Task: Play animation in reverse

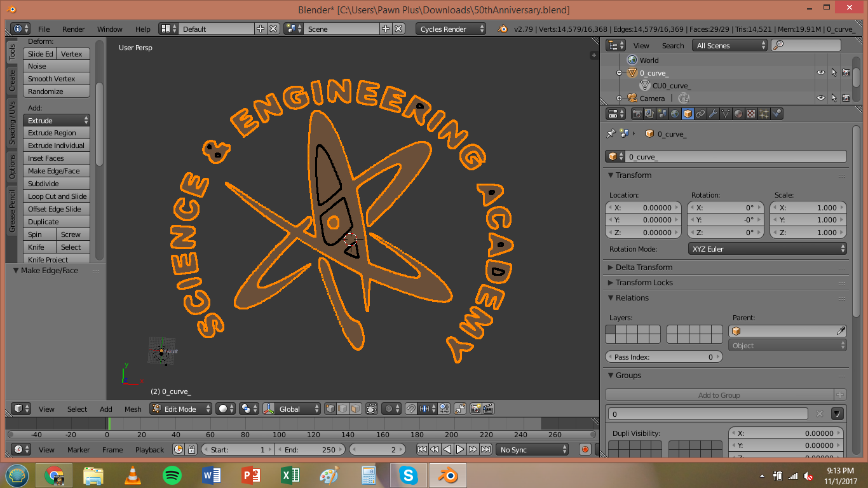Action: [x=447, y=449]
